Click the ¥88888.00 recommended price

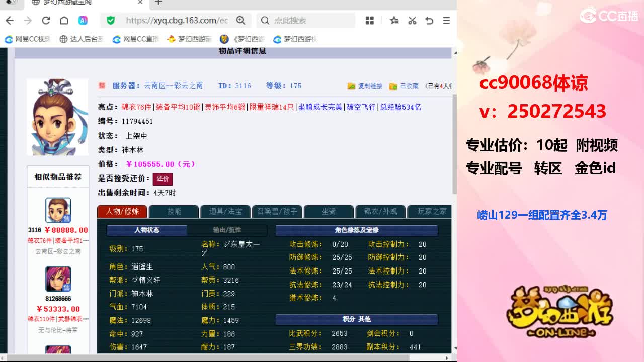pos(65,230)
